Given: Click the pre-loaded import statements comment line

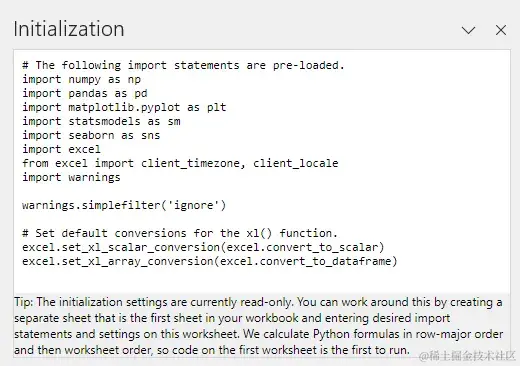Looking at the screenshot, I should point(183,65).
